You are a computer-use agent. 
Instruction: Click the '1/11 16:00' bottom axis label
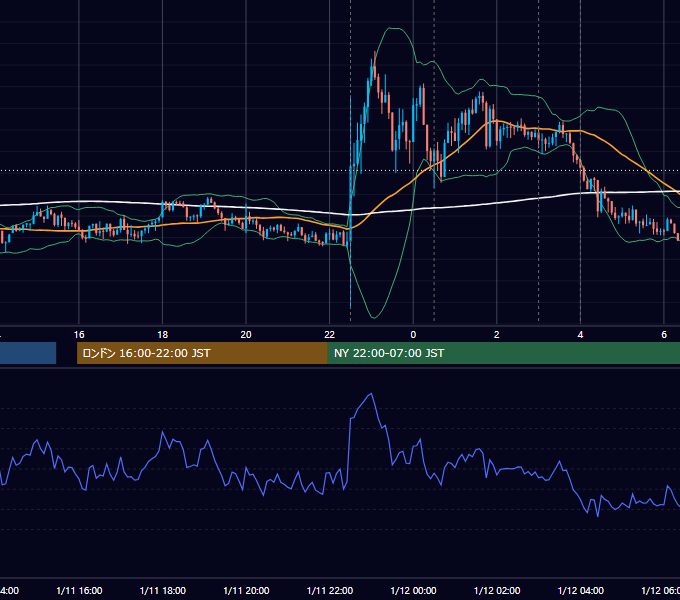click(x=79, y=590)
